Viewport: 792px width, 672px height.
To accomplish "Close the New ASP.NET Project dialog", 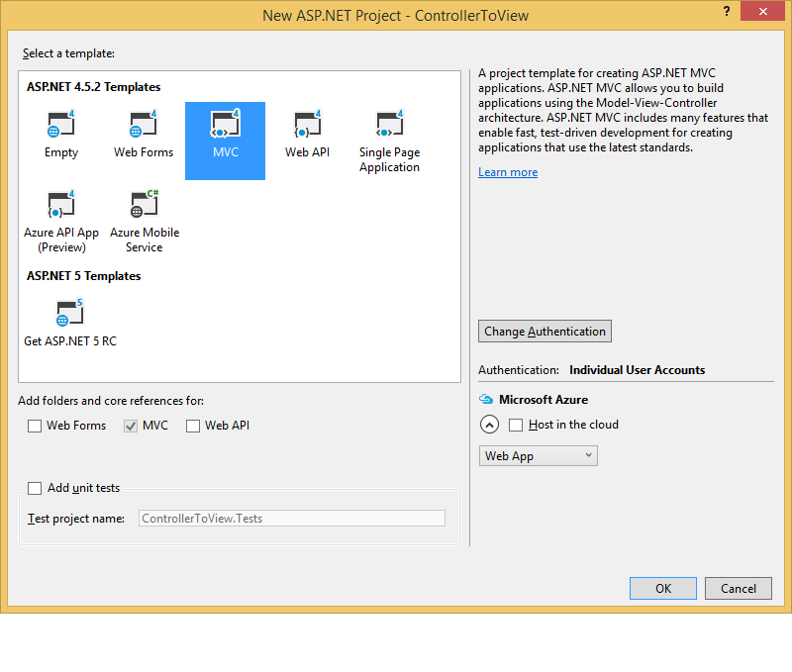I will pos(762,11).
